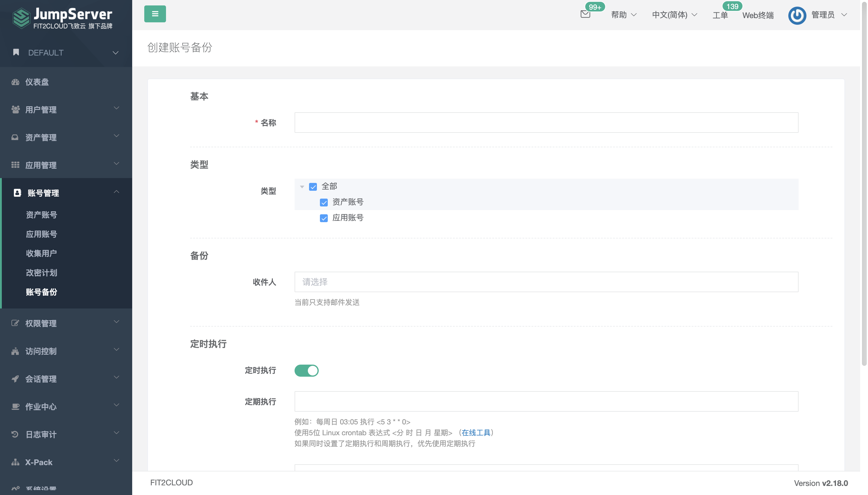This screenshot has width=868, height=495.
Task: Click the 用户管理 users icon
Action: pyautogui.click(x=15, y=110)
